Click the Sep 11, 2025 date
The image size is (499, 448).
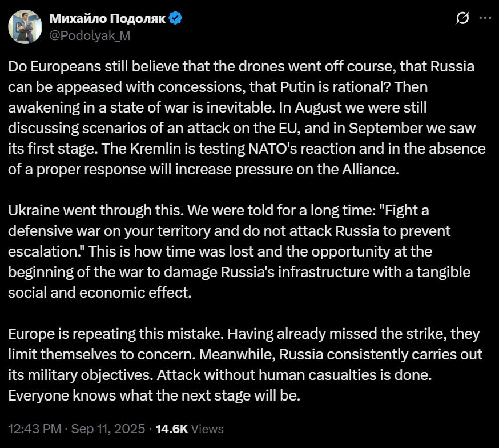point(112,429)
